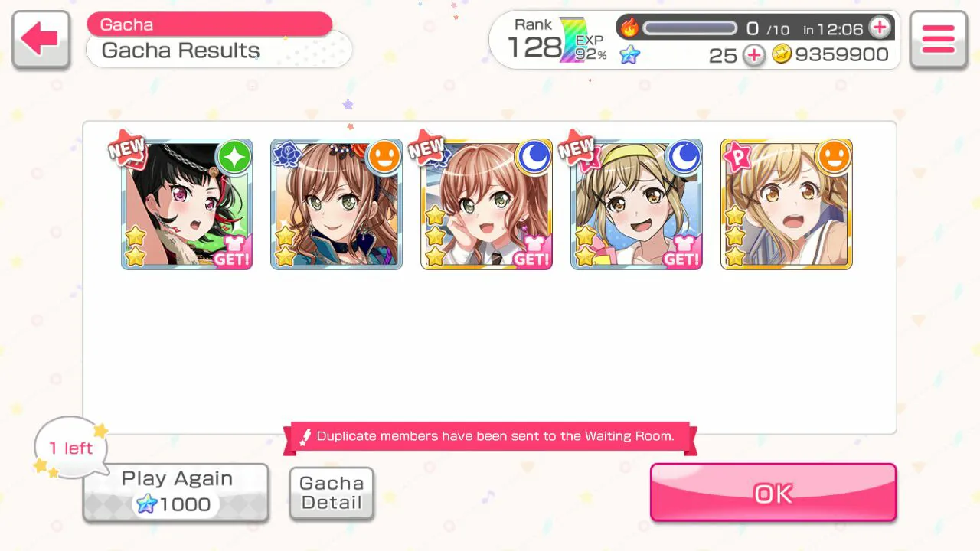Select the three-star card with NEW badge
Image resolution: width=980 pixels, height=551 pixels.
pos(486,204)
